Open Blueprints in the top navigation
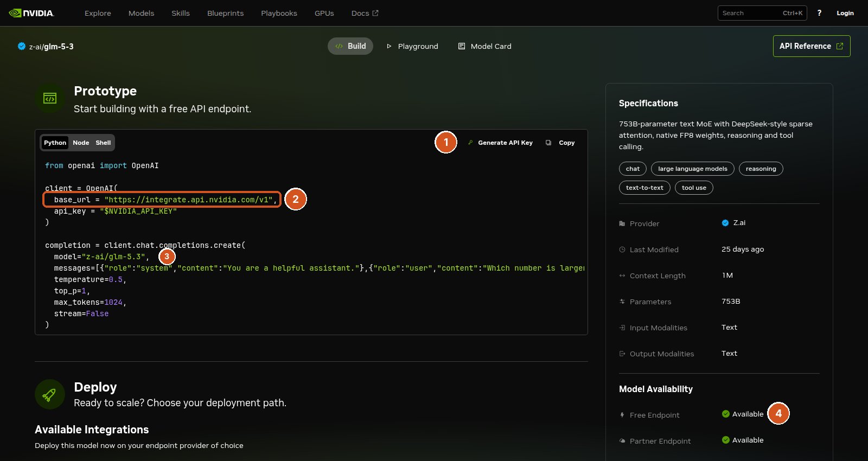The height and width of the screenshot is (461, 868). click(x=226, y=13)
